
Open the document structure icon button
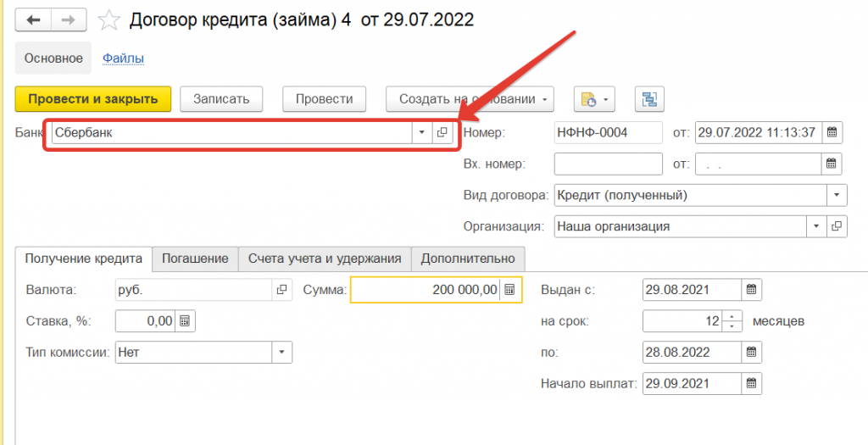coord(650,99)
